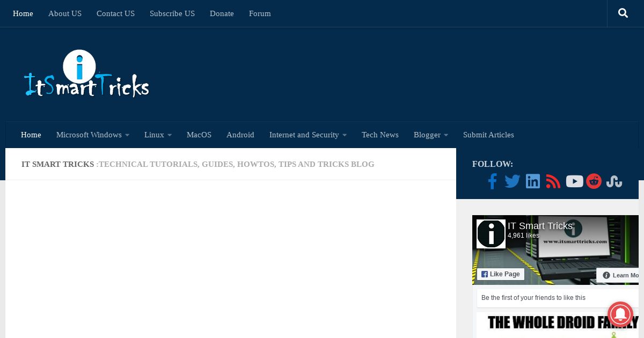644x338 pixels.
Task: Expand the Microsoft Windows menu arrow
Action: [x=127, y=135]
